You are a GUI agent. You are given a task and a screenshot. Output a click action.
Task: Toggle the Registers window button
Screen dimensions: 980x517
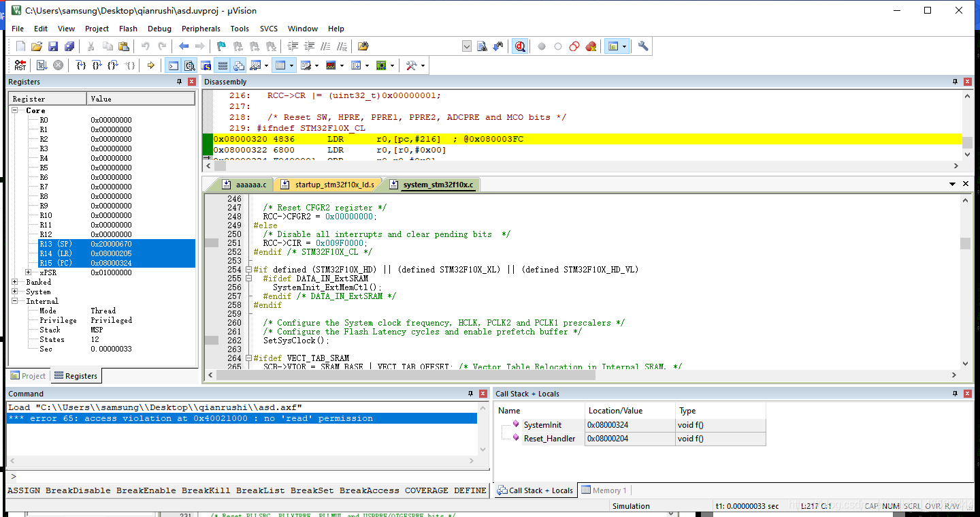pos(223,65)
